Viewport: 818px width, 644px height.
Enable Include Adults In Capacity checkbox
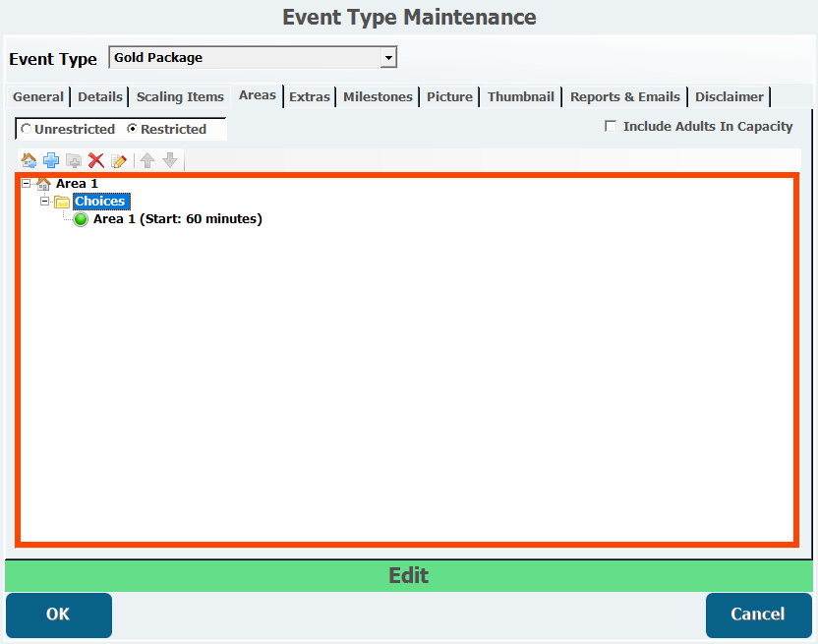611,126
